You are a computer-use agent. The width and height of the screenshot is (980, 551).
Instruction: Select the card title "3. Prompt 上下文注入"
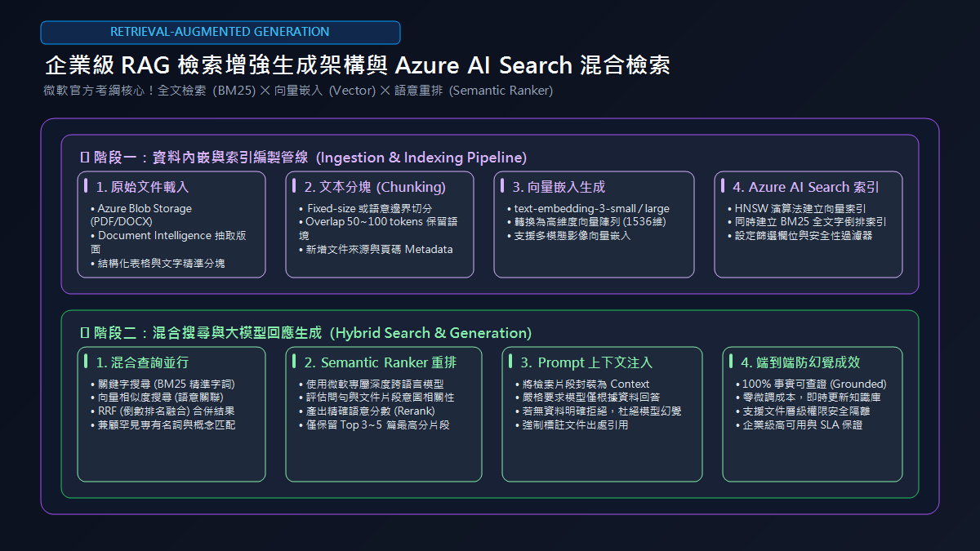pos(586,362)
